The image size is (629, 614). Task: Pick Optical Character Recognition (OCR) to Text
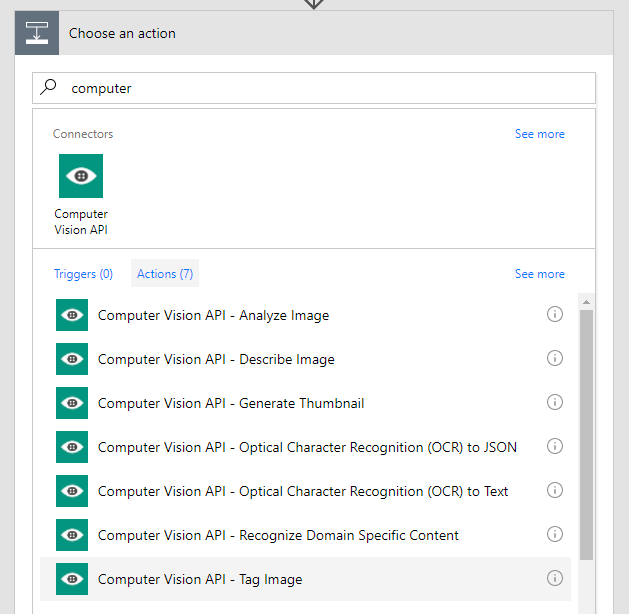pyautogui.click(x=305, y=491)
